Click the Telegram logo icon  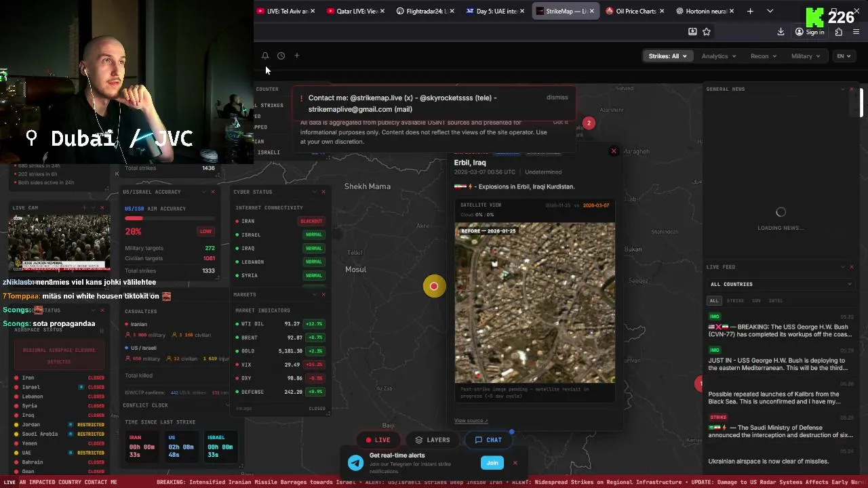[x=356, y=463]
